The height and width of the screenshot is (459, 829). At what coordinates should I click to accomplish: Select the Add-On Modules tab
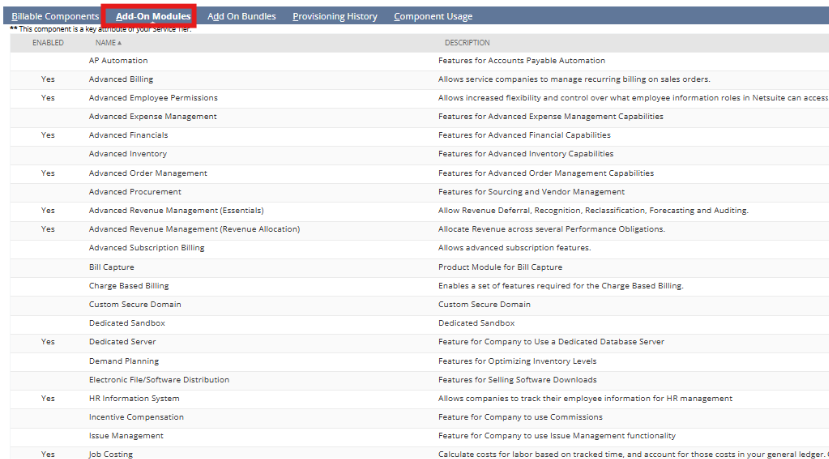point(153,16)
